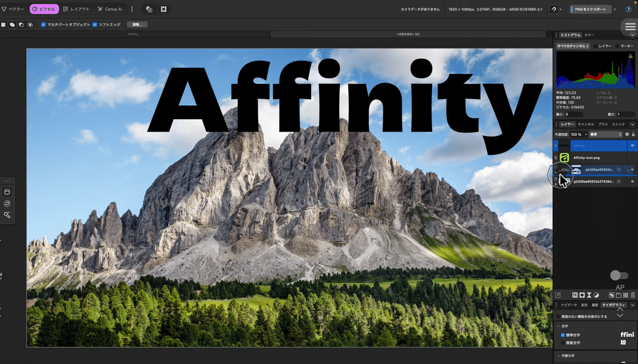Flip the AP toggle switch
638x364 pixels.
[619, 275]
